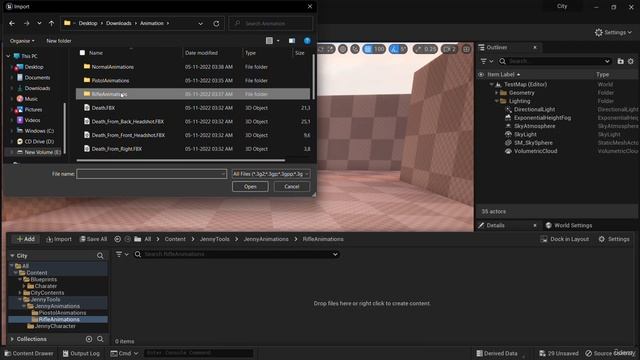The height and width of the screenshot is (360, 640).
Task: Click the Add button in Content Browser
Action: (26, 239)
